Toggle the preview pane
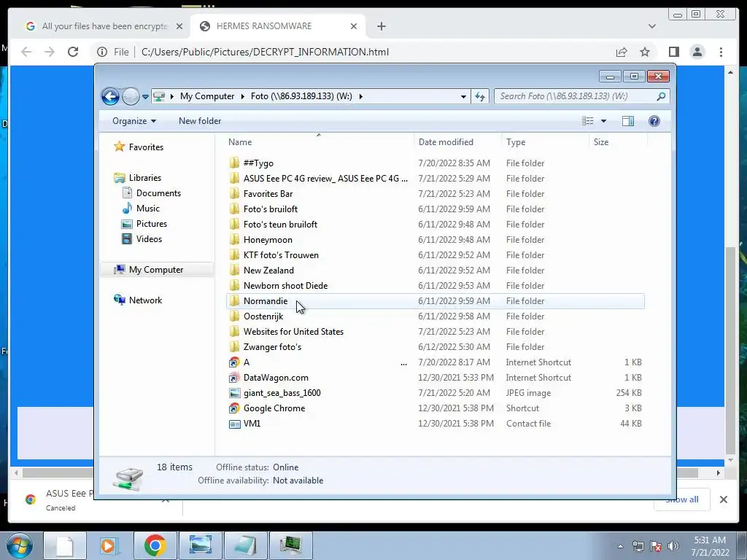The width and height of the screenshot is (747, 560). pos(628,121)
